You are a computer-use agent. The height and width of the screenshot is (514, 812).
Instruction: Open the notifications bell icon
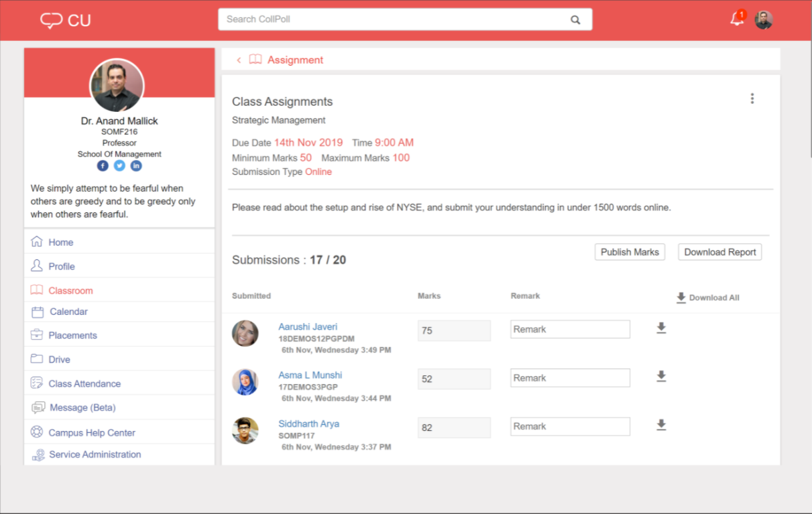[x=736, y=19]
